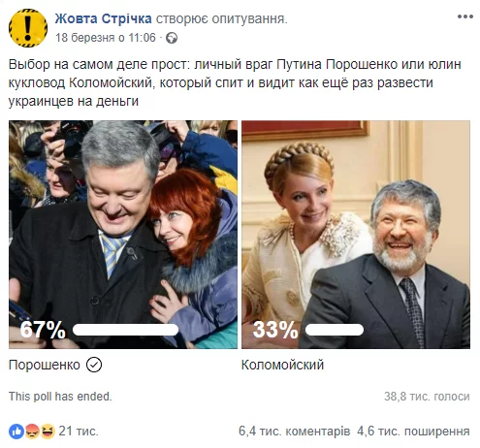View the 38,8 тис. голоси voters list

click(427, 397)
